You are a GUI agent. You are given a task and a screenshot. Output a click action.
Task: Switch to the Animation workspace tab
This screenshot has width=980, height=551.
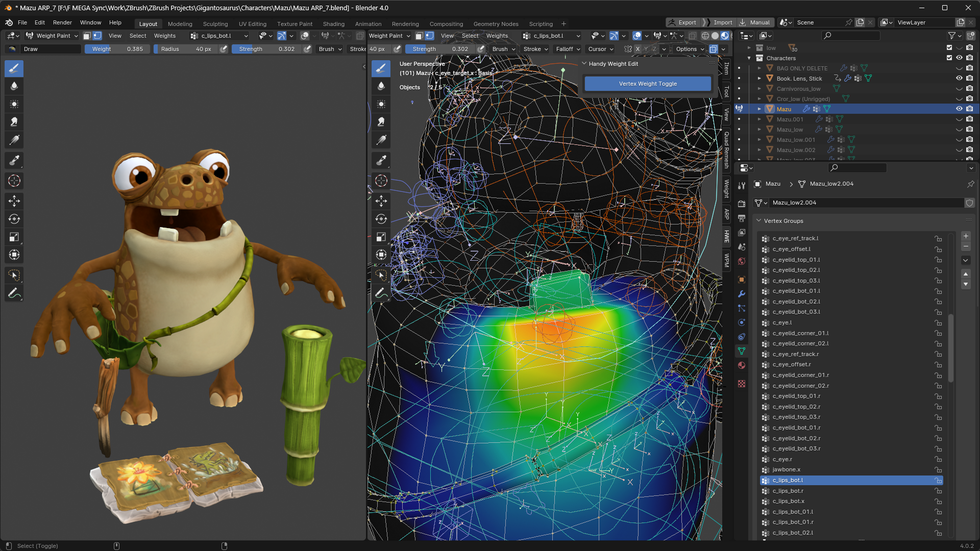pos(368,24)
